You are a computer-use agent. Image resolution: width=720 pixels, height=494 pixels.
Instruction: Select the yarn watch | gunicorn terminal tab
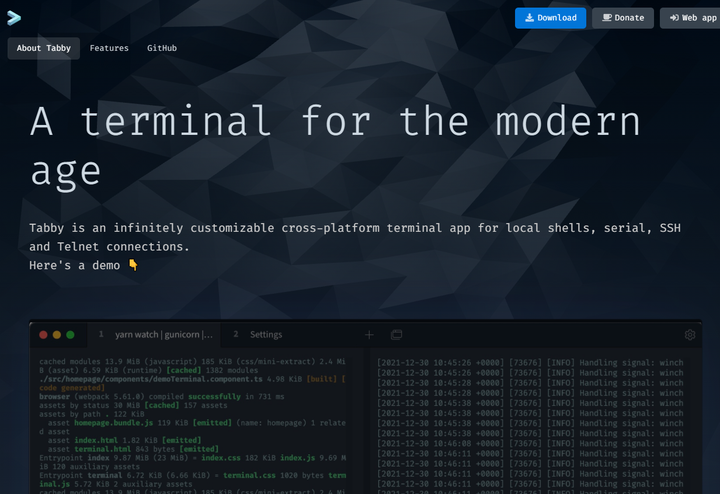[154, 335]
